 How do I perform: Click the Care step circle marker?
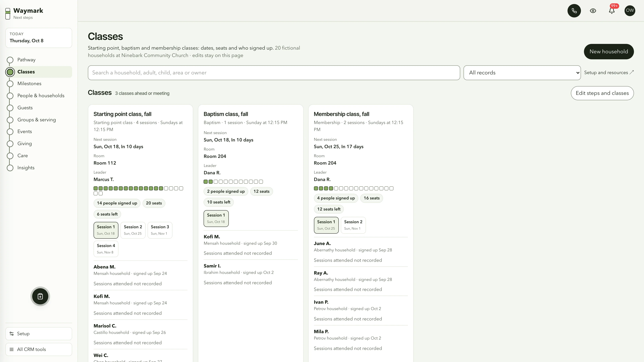click(10, 156)
